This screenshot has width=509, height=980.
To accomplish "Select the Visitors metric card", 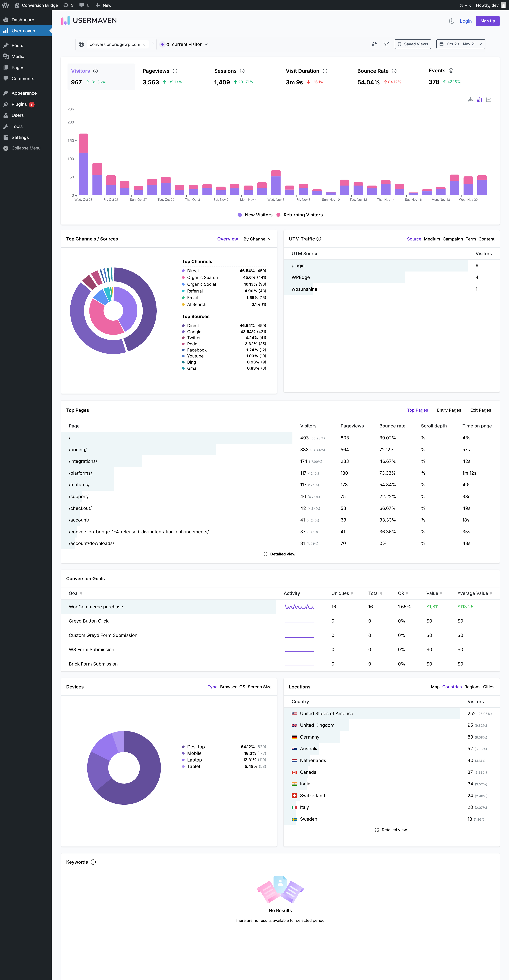I will 101,77.
